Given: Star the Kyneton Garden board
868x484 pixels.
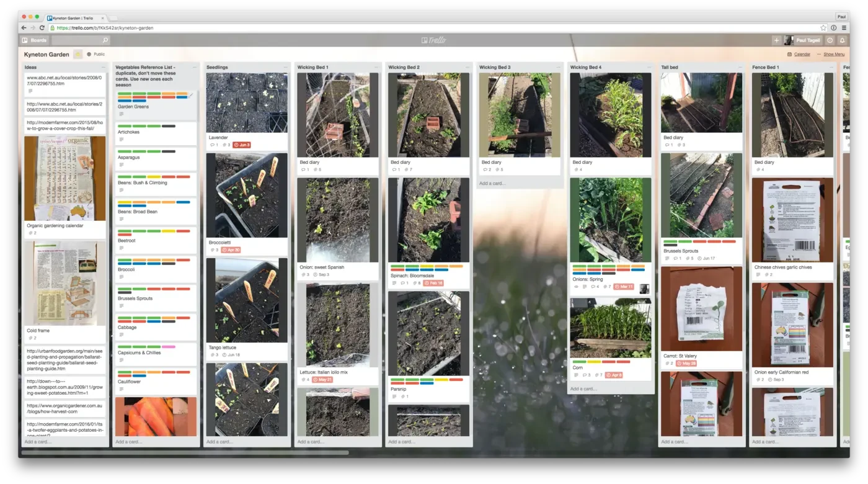Looking at the screenshot, I should 77,55.
